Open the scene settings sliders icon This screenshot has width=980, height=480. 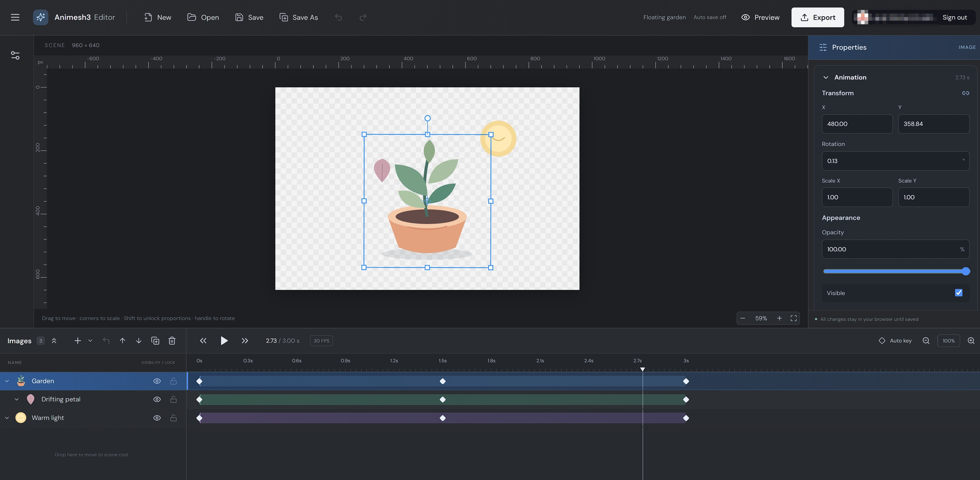tap(15, 56)
